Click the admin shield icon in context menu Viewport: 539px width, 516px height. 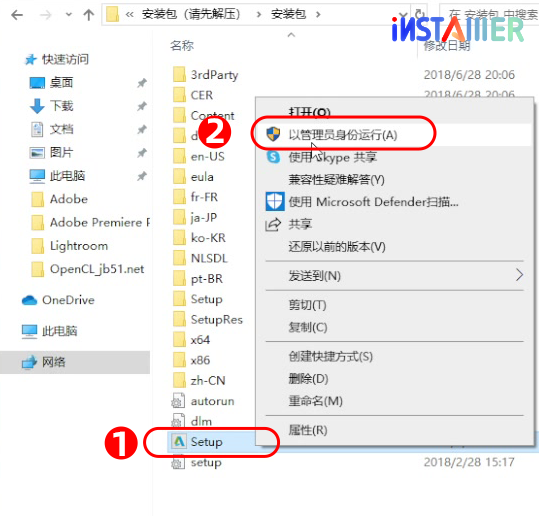[274, 134]
